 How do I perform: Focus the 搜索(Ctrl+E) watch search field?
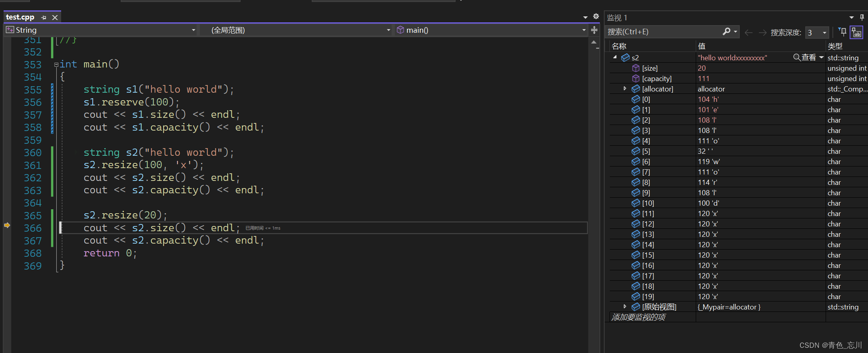coord(663,32)
